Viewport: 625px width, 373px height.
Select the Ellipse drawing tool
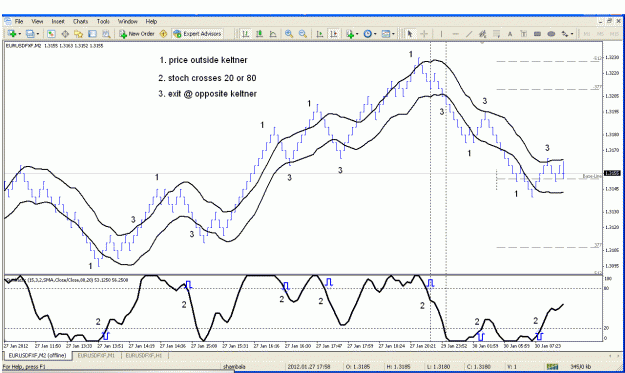(551, 34)
